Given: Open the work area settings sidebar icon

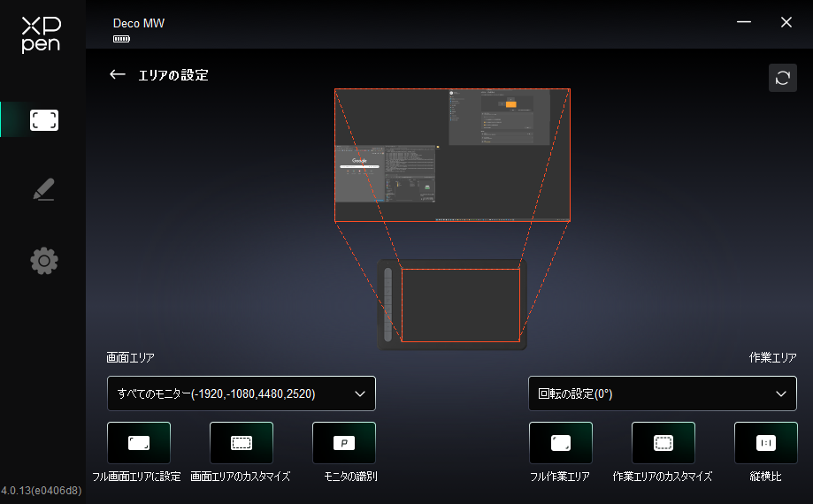Looking at the screenshot, I should pyautogui.click(x=43, y=120).
